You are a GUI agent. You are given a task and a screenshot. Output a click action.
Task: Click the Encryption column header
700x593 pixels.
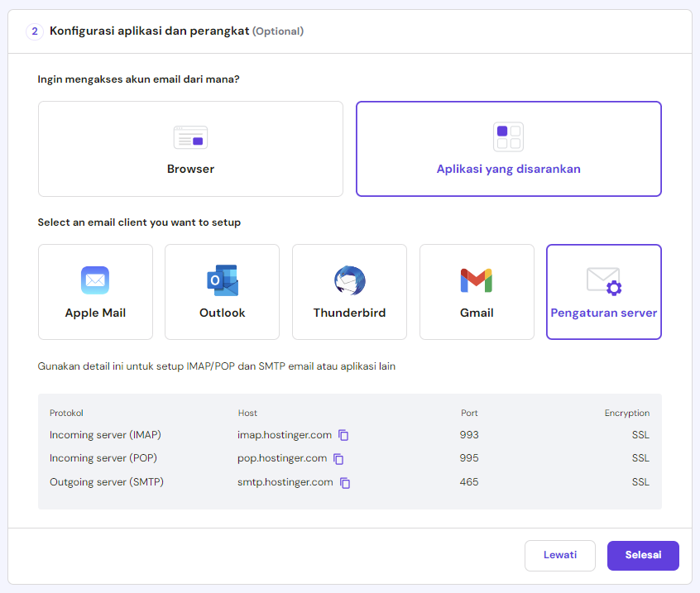click(627, 413)
